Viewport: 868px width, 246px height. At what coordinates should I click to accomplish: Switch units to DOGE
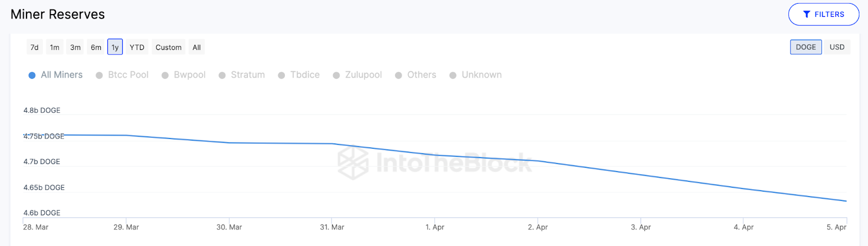(x=806, y=47)
